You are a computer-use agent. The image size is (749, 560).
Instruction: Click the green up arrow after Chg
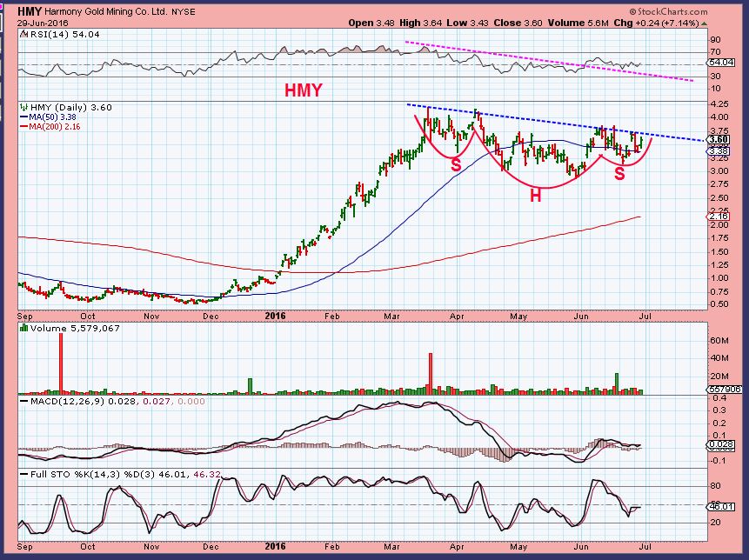click(704, 23)
